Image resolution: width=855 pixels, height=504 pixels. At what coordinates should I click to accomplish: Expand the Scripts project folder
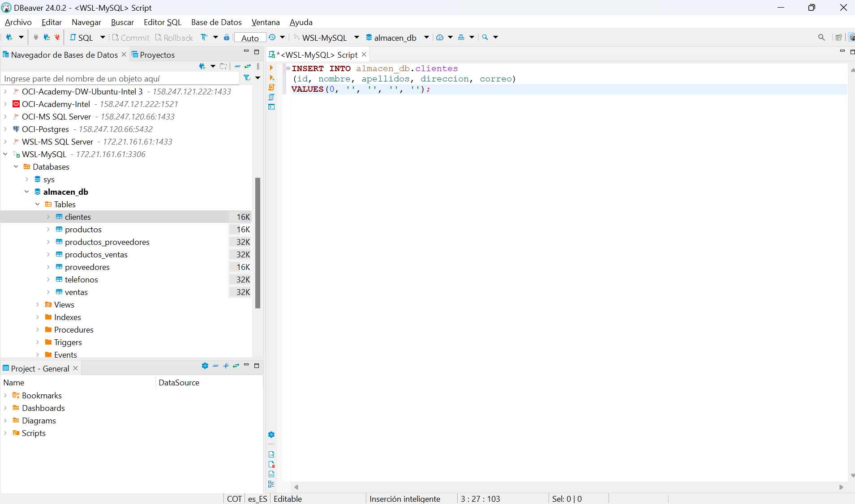click(x=5, y=433)
